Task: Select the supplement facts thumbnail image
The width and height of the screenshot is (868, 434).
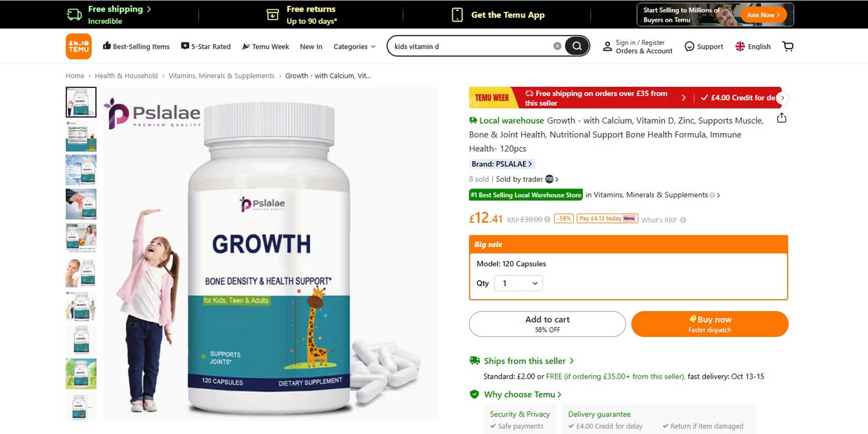Action: click(81, 136)
